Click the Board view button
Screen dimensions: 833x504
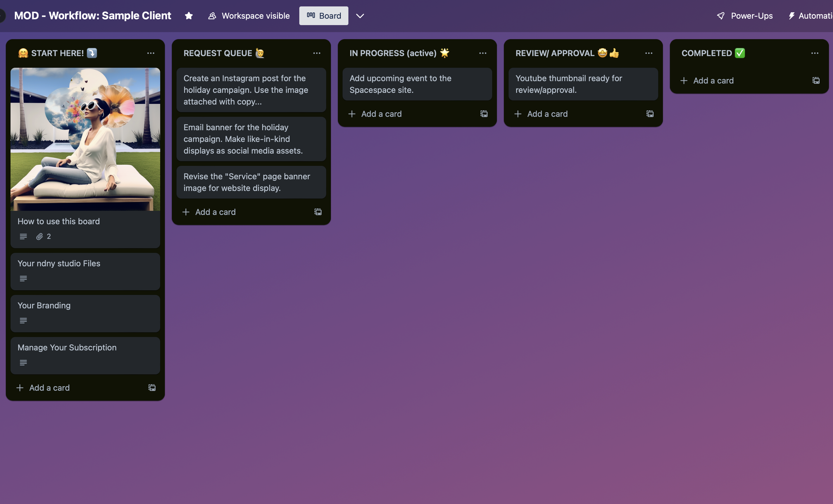[x=324, y=16]
